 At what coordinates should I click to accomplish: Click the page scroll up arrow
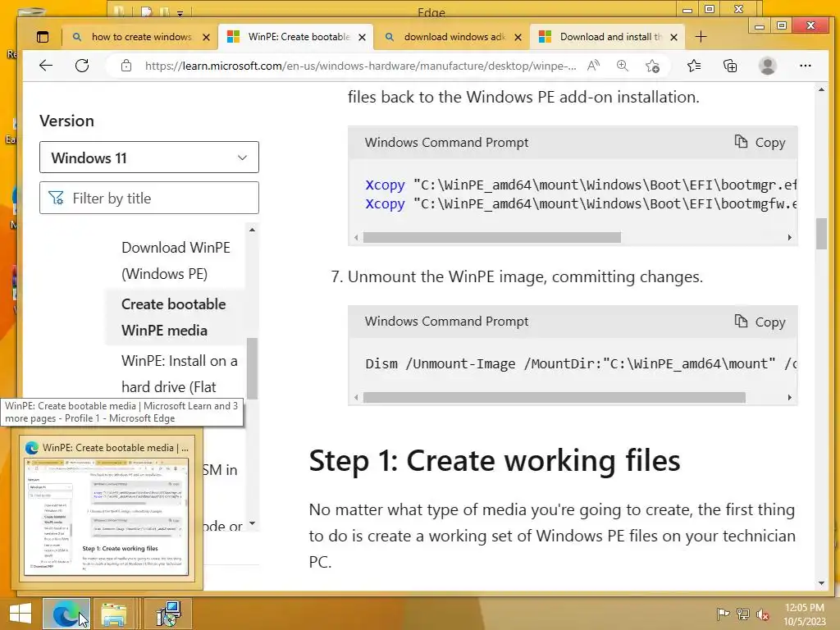click(821, 90)
